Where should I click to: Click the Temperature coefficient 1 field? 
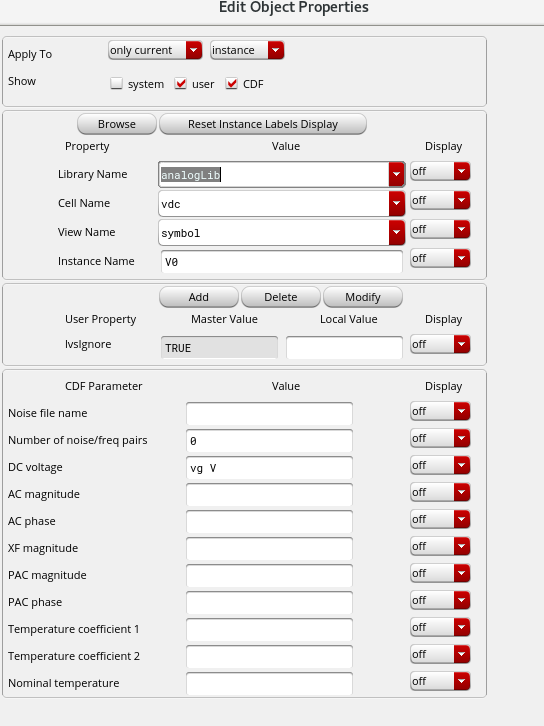[x=269, y=630]
